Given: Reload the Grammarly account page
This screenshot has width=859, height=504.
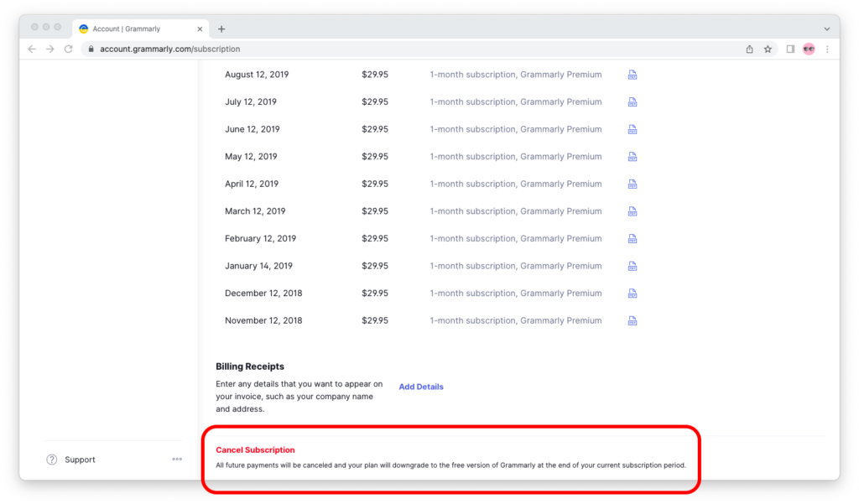Looking at the screenshot, I should (69, 49).
